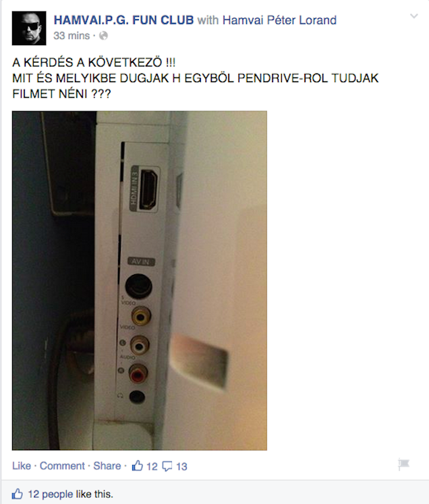The image size is (429, 504).
Task: Like this post
Action: coord(22,466)
